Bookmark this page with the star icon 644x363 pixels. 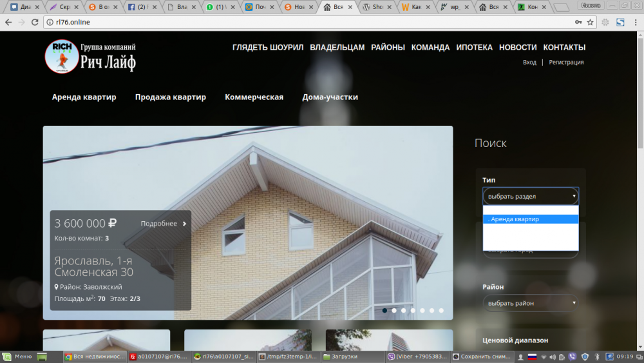(590, 22)
